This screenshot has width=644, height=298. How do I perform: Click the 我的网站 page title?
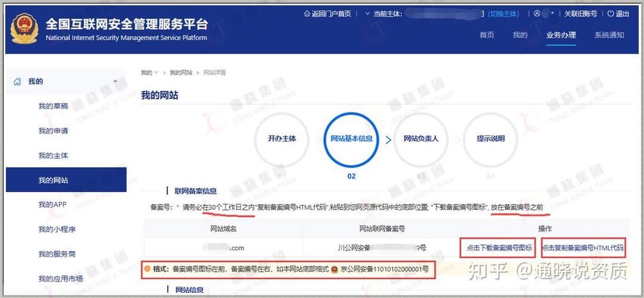point(160,95)
